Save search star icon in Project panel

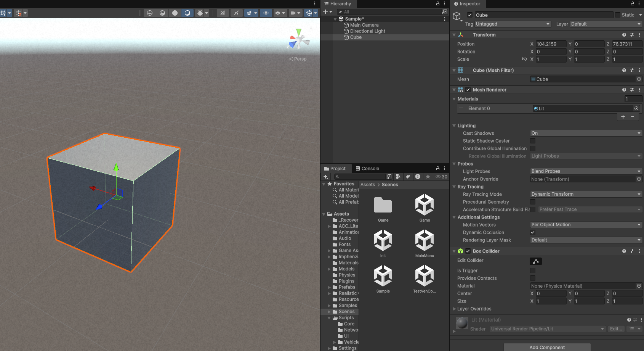428,177
